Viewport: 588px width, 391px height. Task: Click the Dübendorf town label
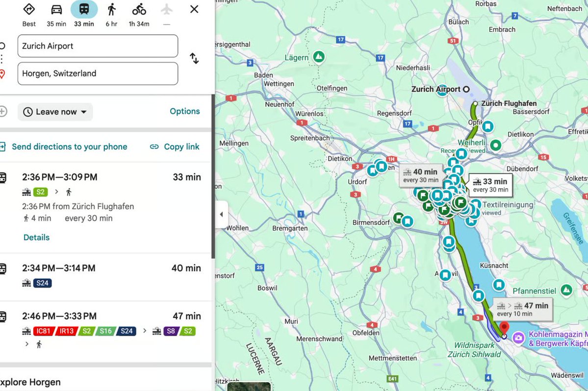click(x=522, y=169)
